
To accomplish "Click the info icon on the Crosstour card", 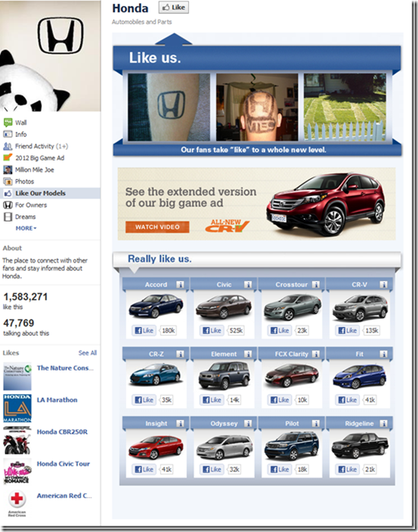I will pos(315,285).
